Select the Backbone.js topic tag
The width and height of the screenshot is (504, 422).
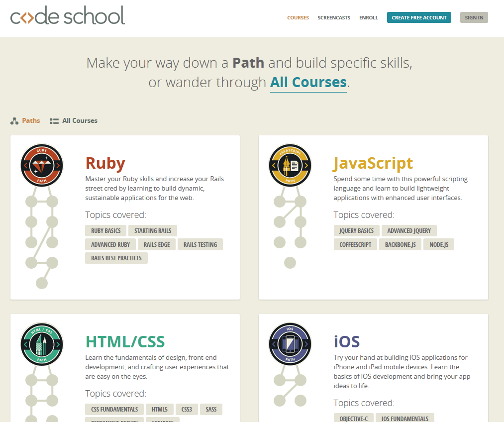(x=400, y=244)
